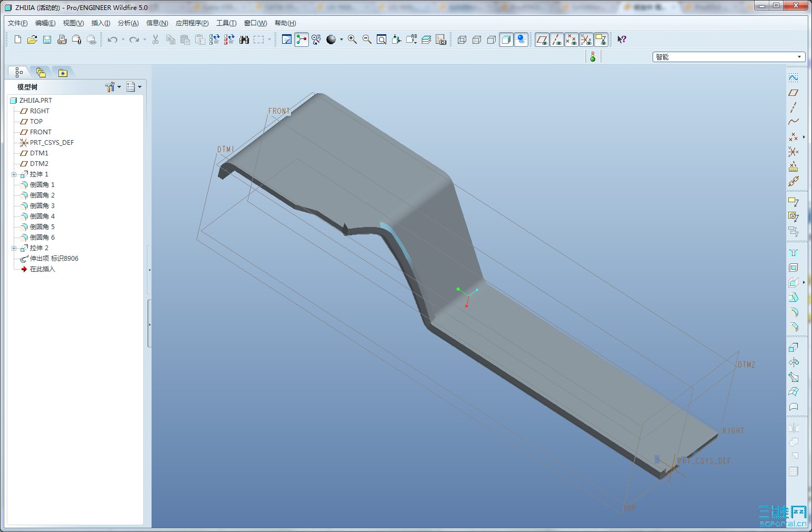Save the current model
This screenshot has height=532, width=812.
pos(47,40)
